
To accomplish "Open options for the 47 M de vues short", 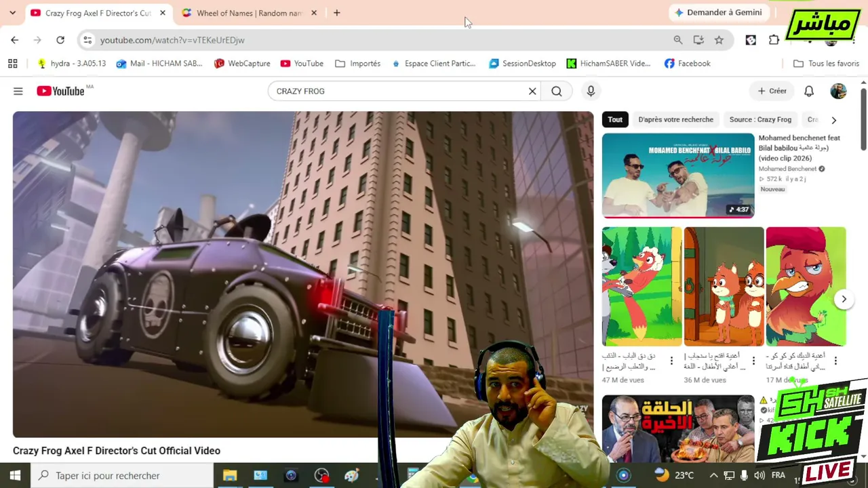I will 671,361.
